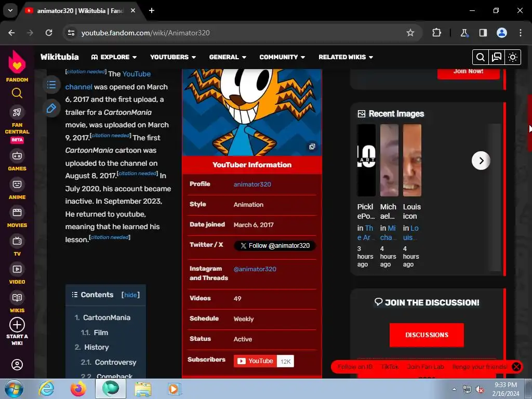Viewport: 532px width, 399px height.
Task: Open the animator320 profile link
Action: (252, 184)
